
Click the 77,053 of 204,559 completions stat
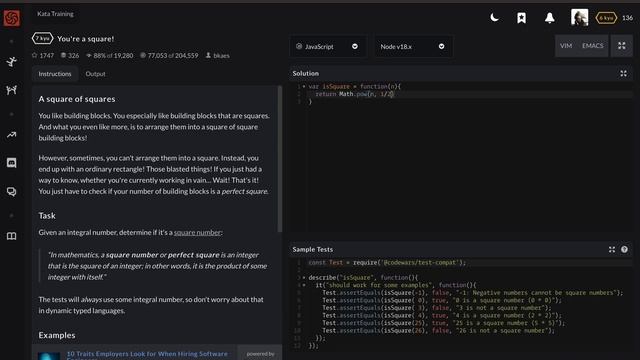point(169,56)
